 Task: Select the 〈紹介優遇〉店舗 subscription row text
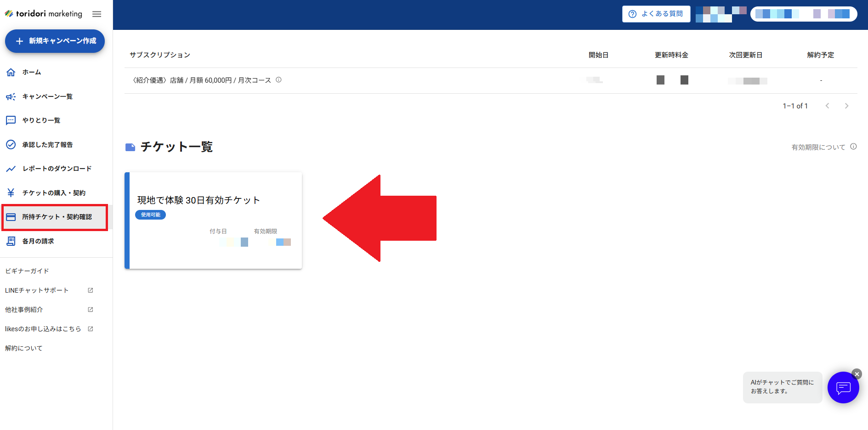(201, 80)
